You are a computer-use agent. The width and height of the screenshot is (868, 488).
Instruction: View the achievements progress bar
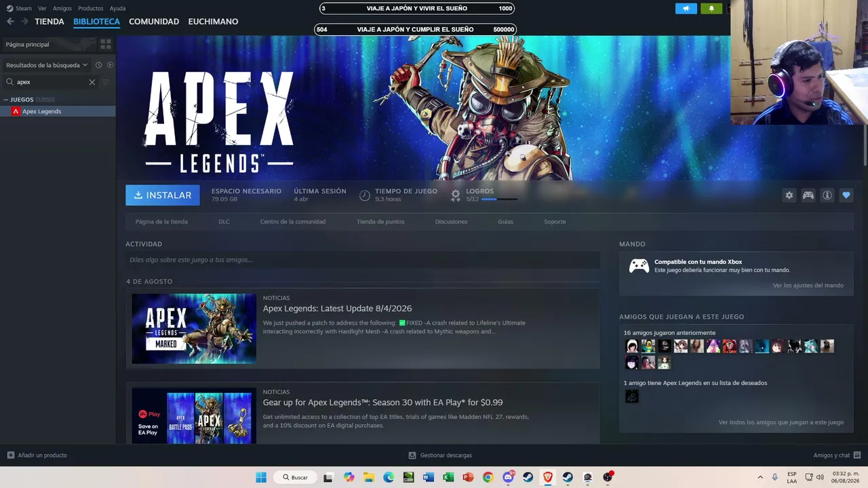pyautogui.click(x=499, y=199)
